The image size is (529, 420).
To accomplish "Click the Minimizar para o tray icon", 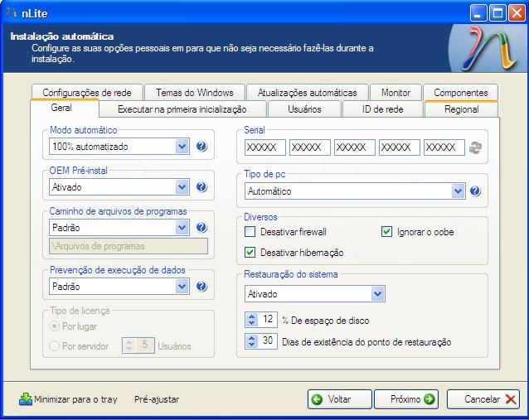I will [x=26, y=399].
